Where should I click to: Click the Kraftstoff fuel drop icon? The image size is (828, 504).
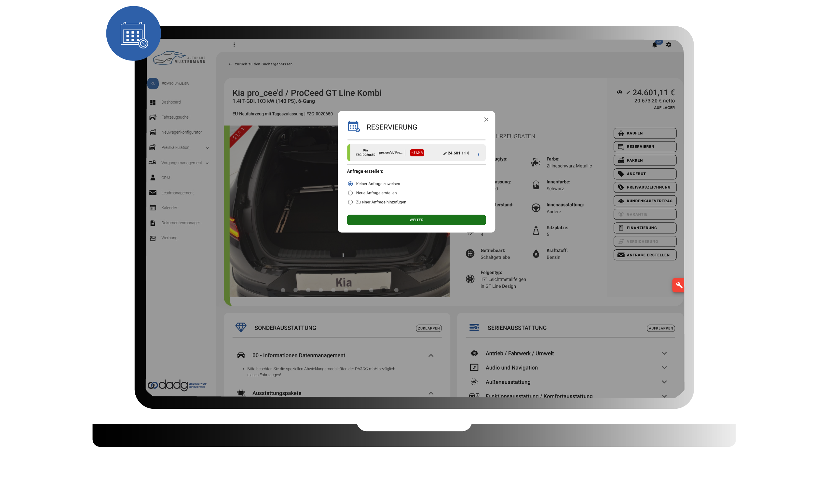[536, 254]
